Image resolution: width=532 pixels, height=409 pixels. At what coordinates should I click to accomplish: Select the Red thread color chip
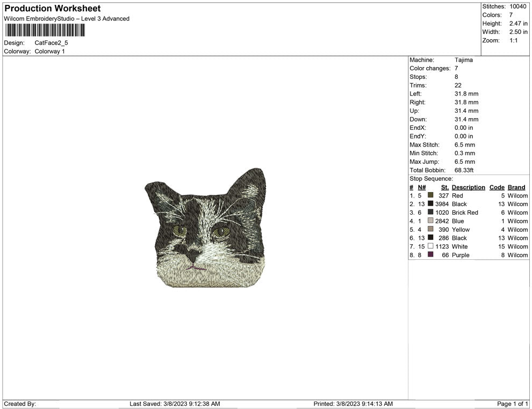point(429,195)
